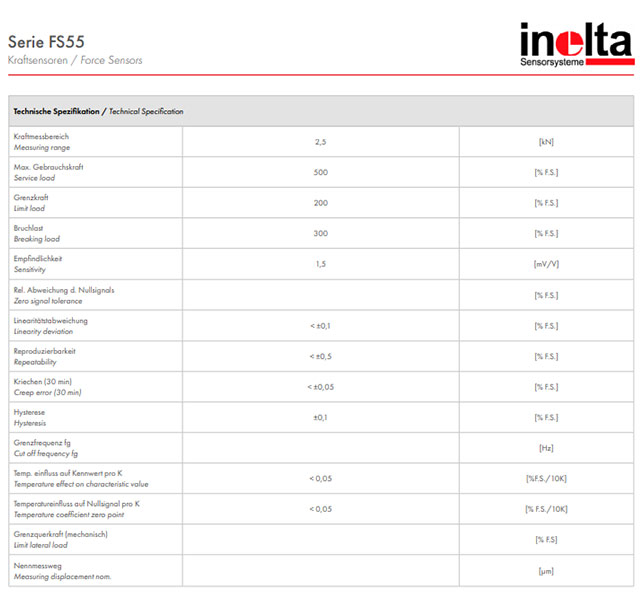Viewport: 640px width, 602px height.
Task: Click the measuring range value 2,5
Action: point(320,142)
